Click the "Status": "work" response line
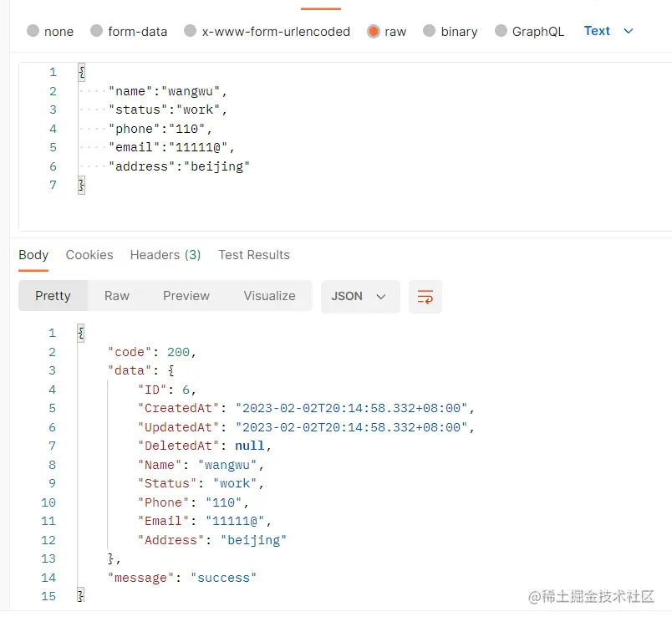The height and width of the screenshot is (622, 672). [x=201, y=483]
